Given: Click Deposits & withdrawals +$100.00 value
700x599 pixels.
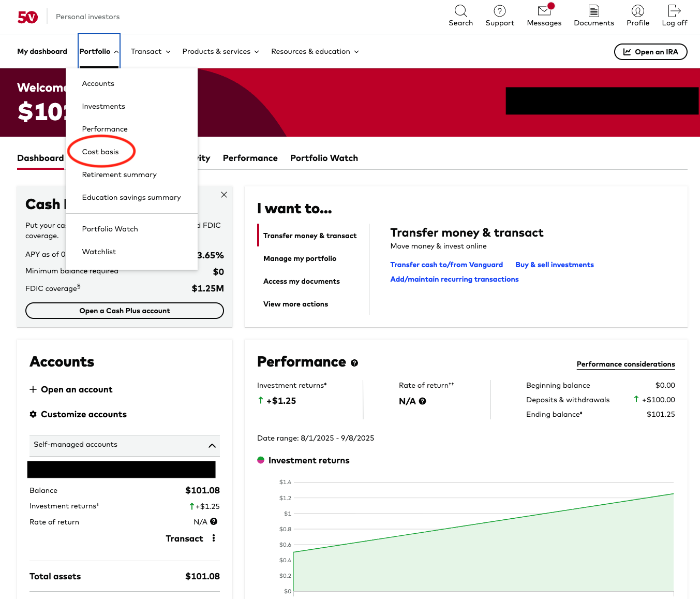Looking at the screenshot, I should pyautogui.click(x=658, y=400).
